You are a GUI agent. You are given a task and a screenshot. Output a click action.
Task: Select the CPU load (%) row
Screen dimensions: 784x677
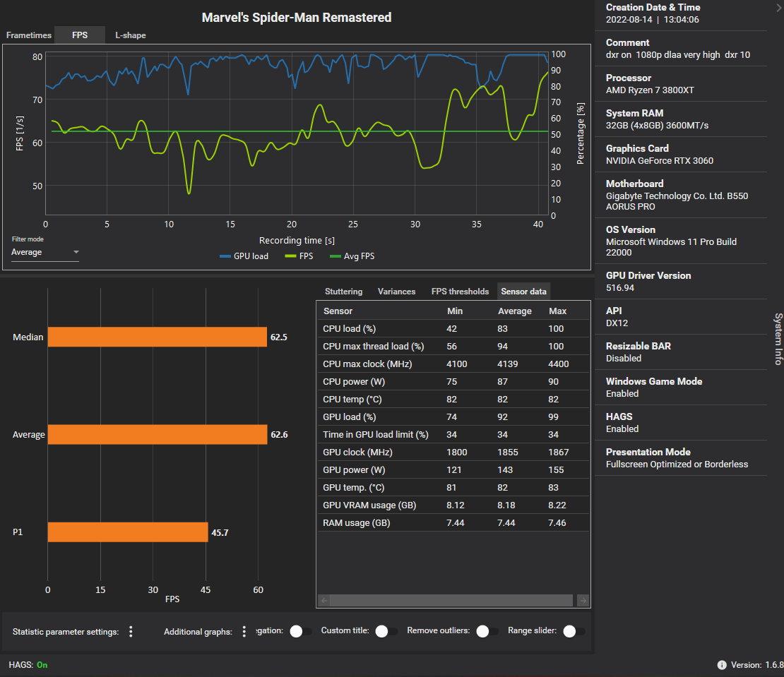pos(453,329)
